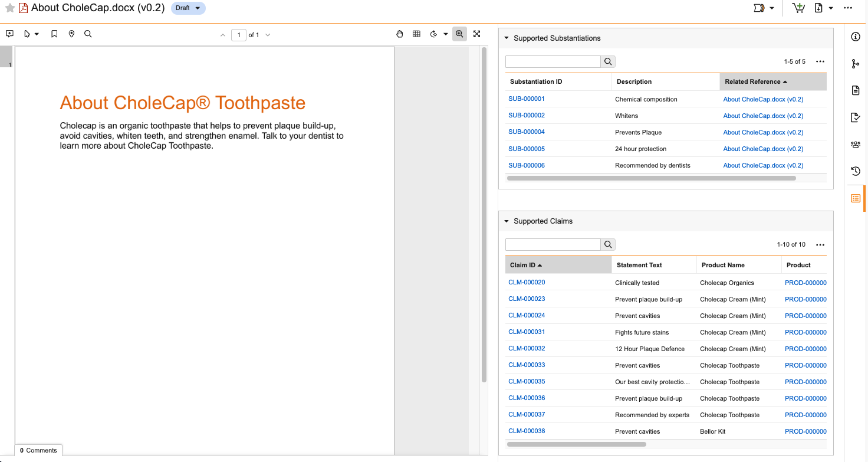The height and width of the screenshot is (462, 868).
Task: Open claim CLM-000020
Action: click(x=527, y=282)
